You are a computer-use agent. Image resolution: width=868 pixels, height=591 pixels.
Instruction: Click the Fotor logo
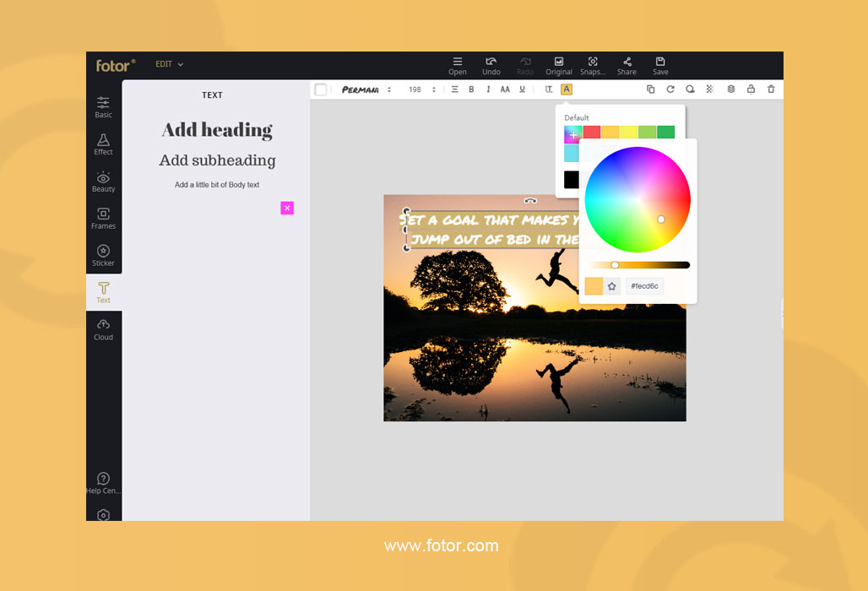tap(115, 65)
